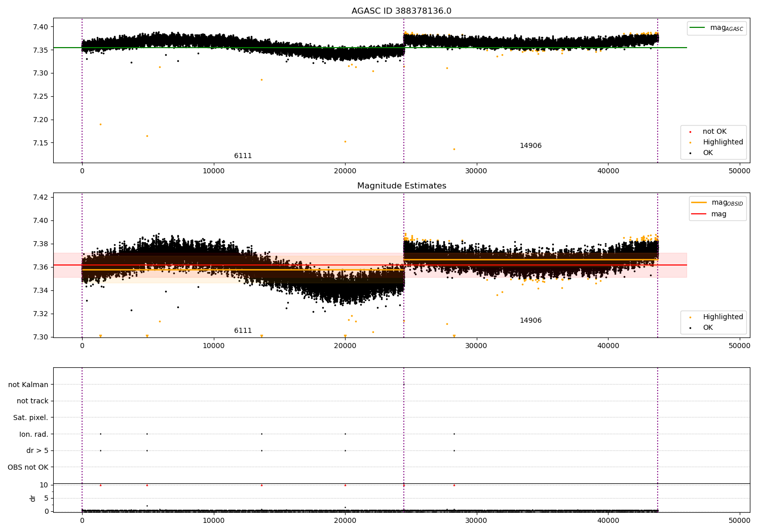The height and width of the screenshot is (532, 760).
Task: Click the '10' tick on the dr axis
Action: [44, 485]
